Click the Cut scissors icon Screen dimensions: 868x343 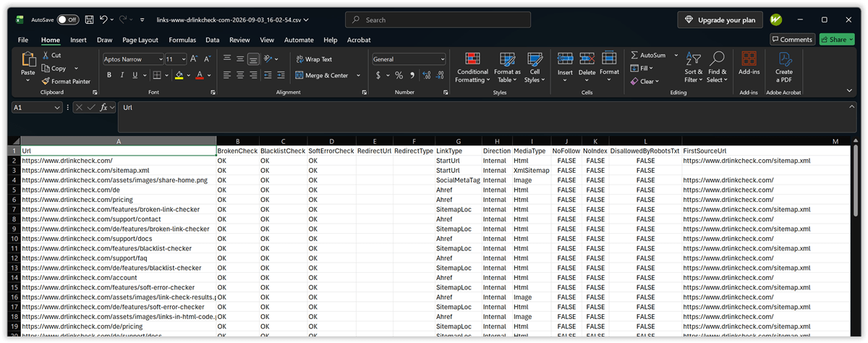46,55
